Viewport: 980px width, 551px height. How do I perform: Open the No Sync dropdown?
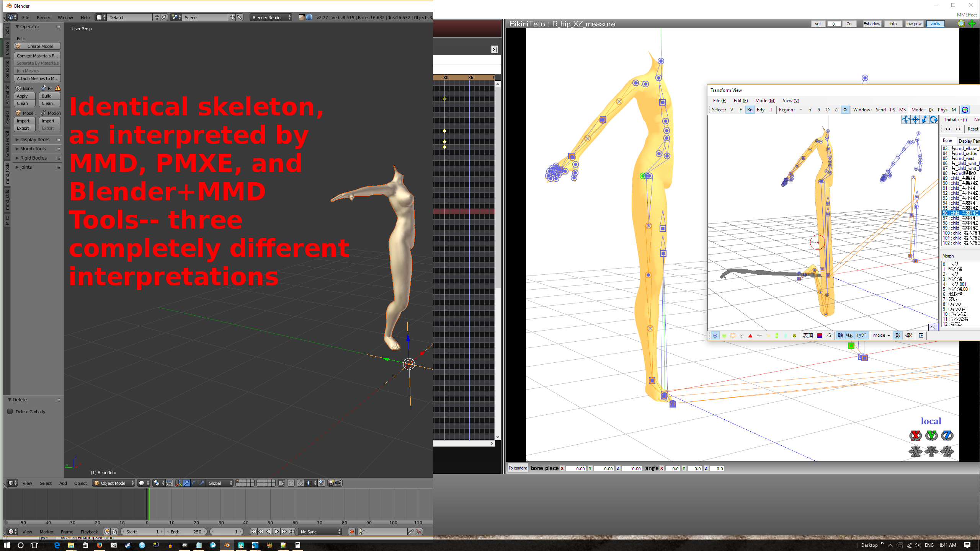(320, 531)
